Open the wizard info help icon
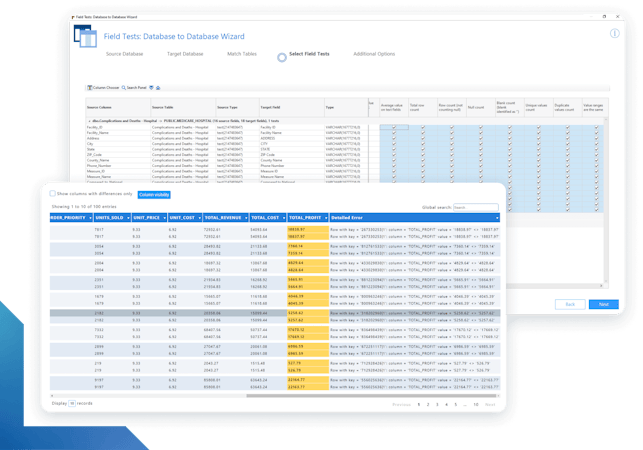Viewport: 643px width, 450px height. [614, 34]
